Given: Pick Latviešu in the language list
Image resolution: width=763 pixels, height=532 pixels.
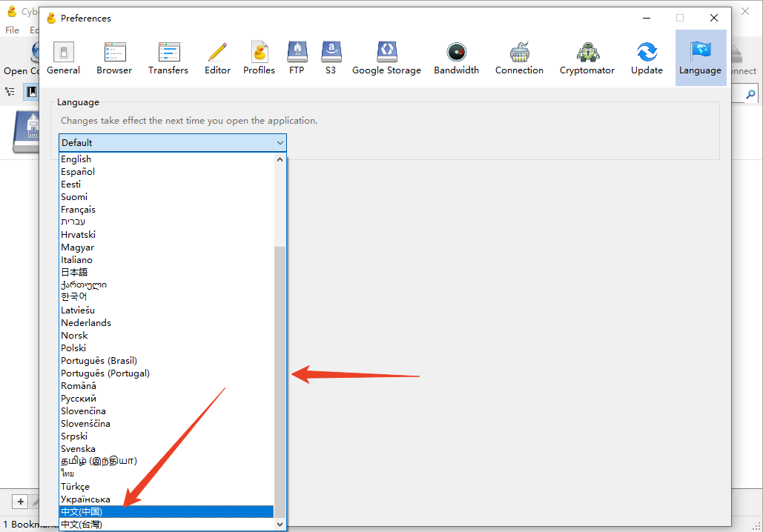Looking at the screenshot, I should click(x=166, y=310).
